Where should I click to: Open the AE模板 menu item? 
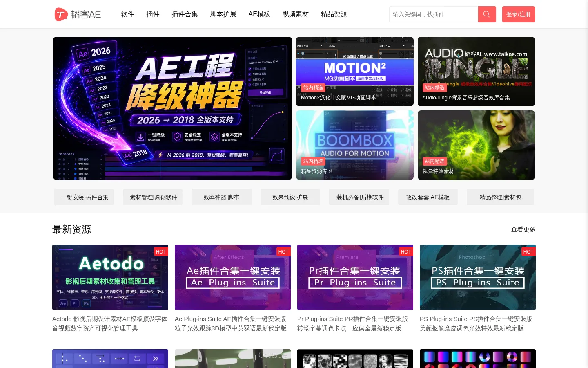tap(259, 14)
